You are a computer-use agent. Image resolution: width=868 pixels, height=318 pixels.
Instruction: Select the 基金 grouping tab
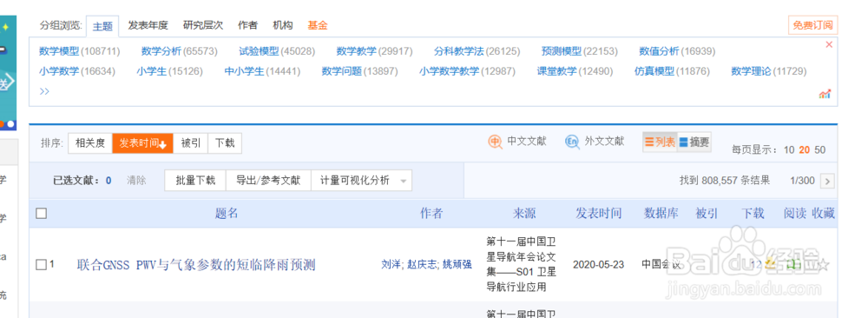tap(318, 25)
